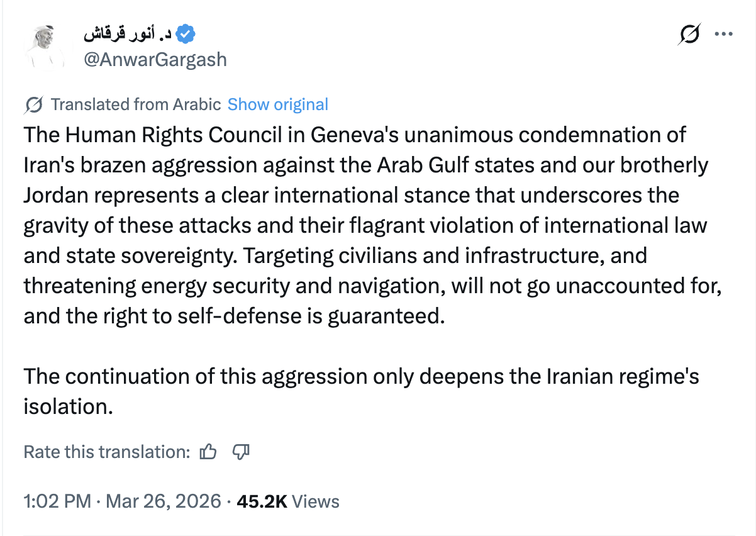Click the "Rate this translation:" label
756x536 pixels.
pyautogui.click(x=106, y=452)
